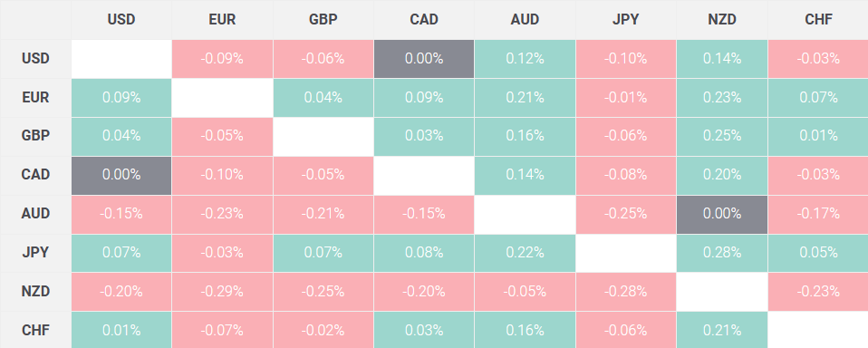Click GBP row NZD 0.25% cell

[722, 136]
